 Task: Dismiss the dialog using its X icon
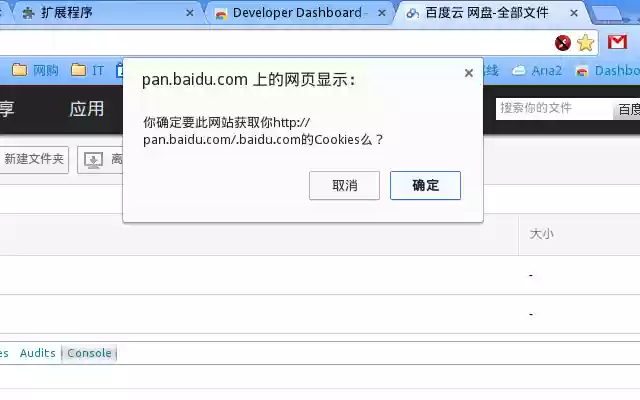pos(469,73)
